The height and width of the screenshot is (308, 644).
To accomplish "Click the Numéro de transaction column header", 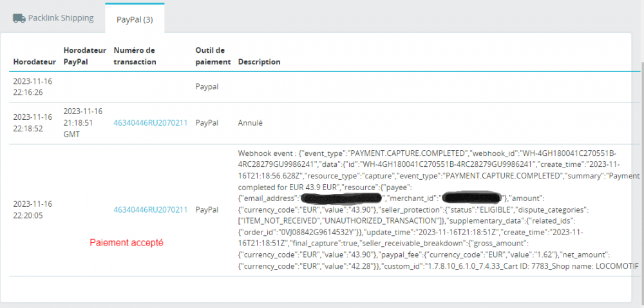I will [135, 56].
